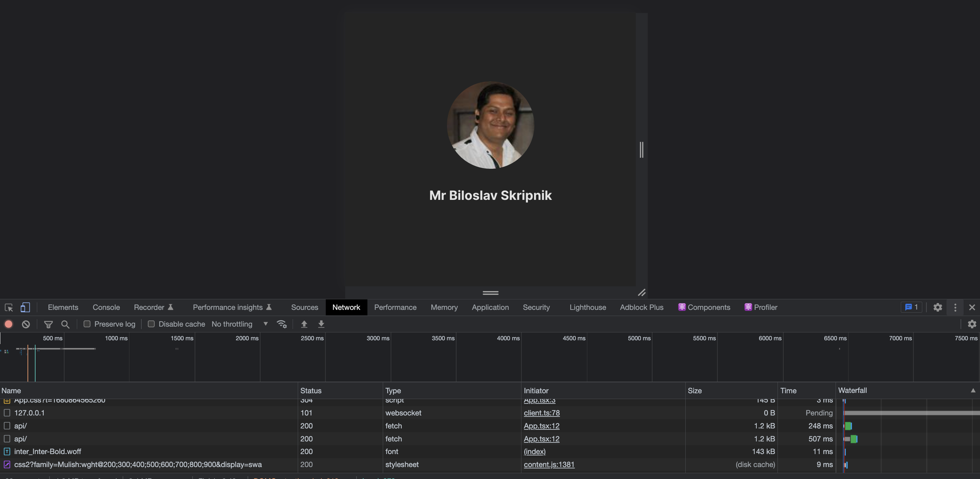The image size is (980, 479).
Task: Open the Performance insights tab
Action: (232, 307)
